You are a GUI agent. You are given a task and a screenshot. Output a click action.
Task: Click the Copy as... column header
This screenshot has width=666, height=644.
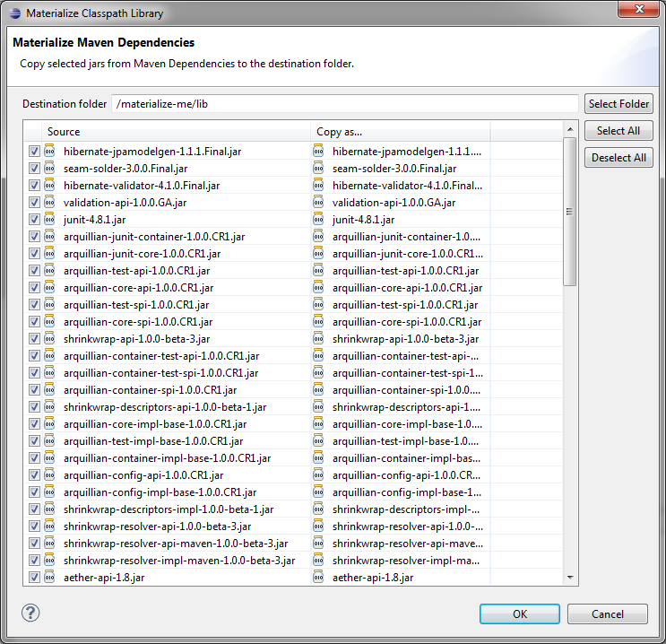point(401,131)
